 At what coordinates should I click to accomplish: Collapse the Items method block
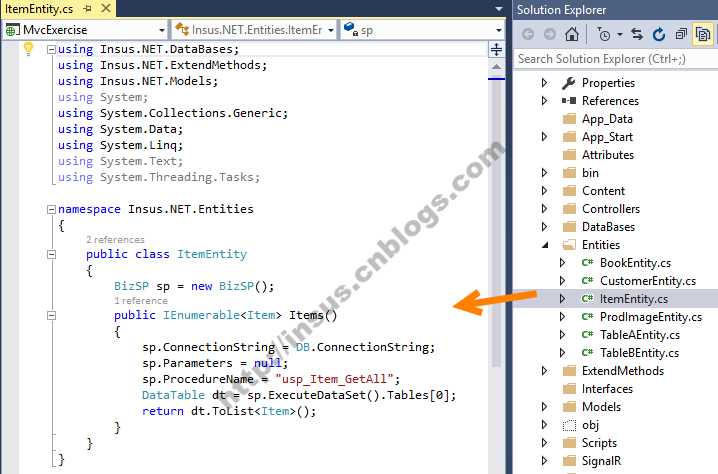[52, 316]
